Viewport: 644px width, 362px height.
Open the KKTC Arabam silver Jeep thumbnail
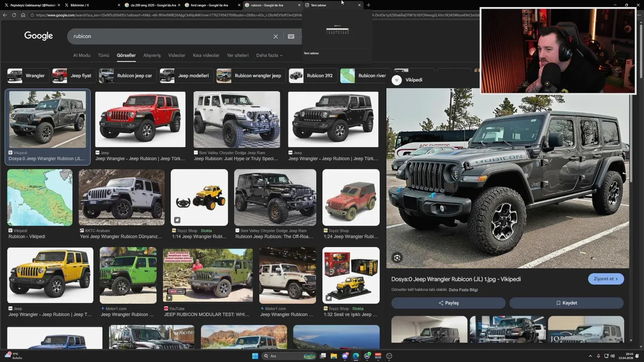(x=121, y=198)
